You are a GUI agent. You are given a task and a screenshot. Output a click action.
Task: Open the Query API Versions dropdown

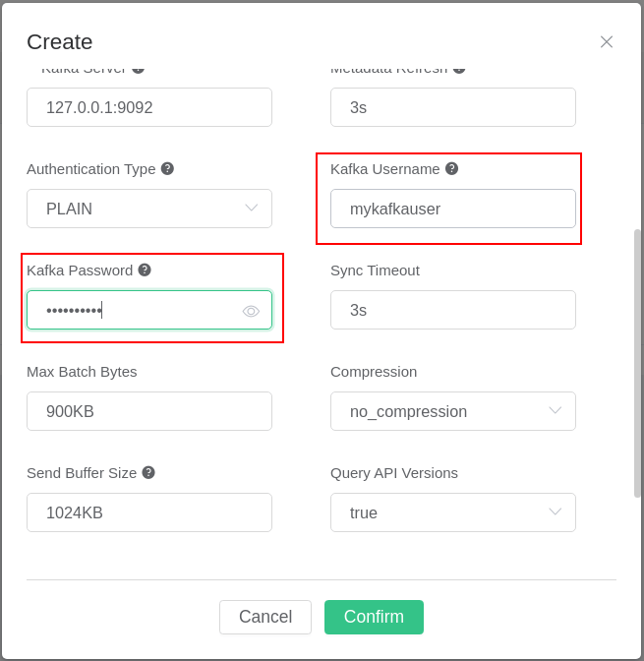point(453,512)
